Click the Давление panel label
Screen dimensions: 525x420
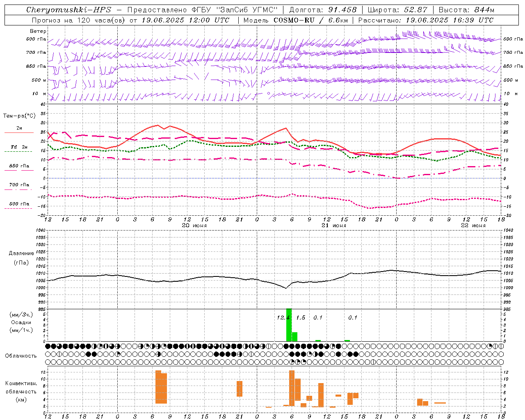(21, 253)
